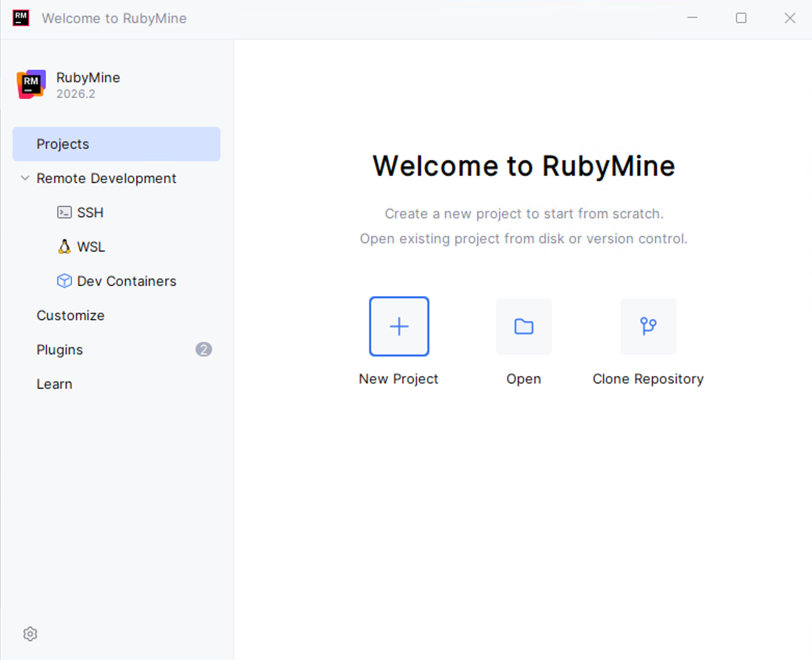
Task: Open the Customize section
Action: coord(116,315)
